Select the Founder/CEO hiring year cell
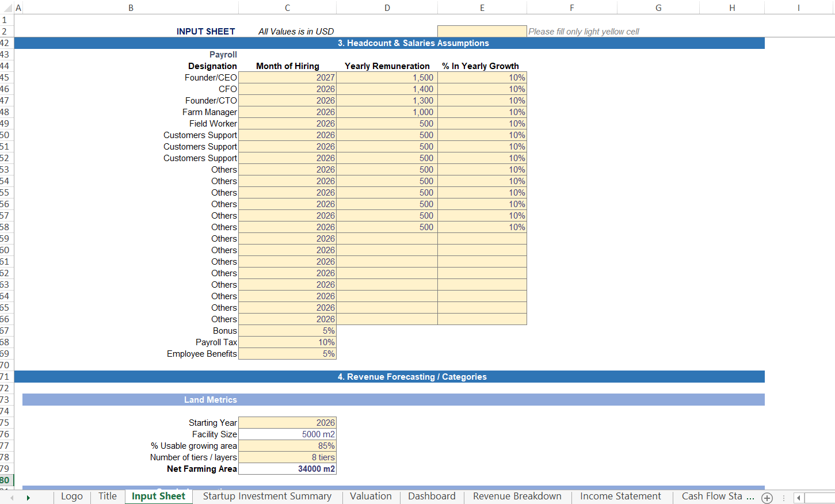835x504 pixels. coord(287,78)
